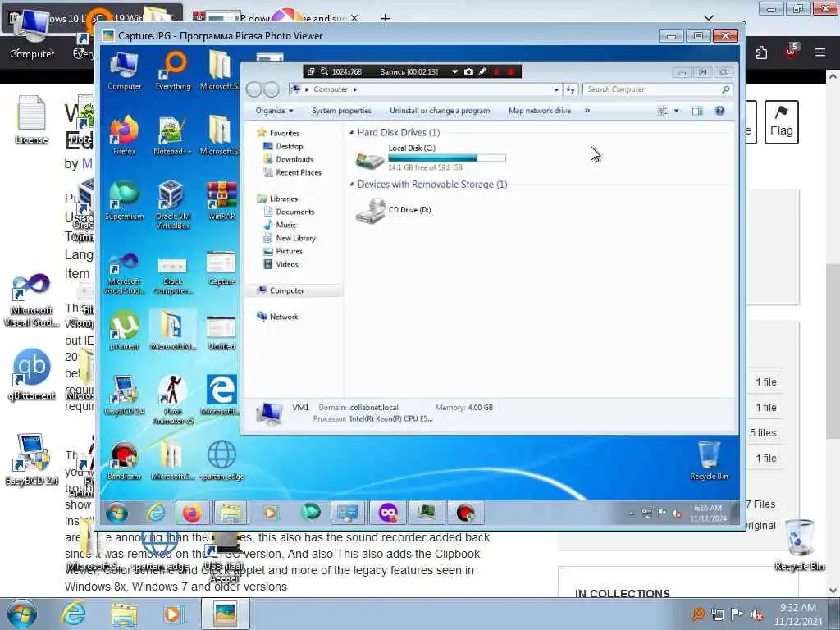Open Internet Explorer from the bottom Windows taskbar

(73, 614)
